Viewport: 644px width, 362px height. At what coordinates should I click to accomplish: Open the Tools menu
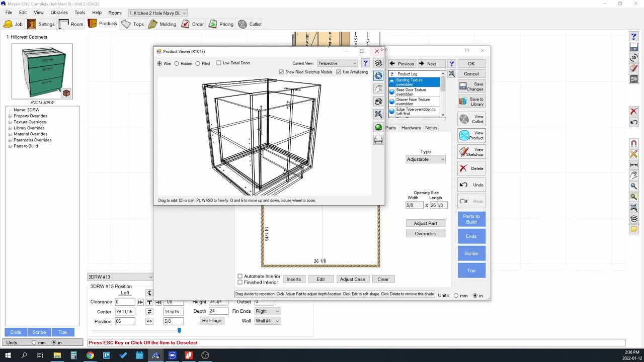[80, 13]
